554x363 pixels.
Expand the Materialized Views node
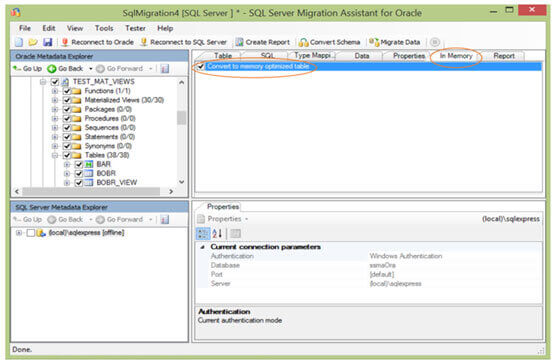pyautogui.click(x=55, y=100)
